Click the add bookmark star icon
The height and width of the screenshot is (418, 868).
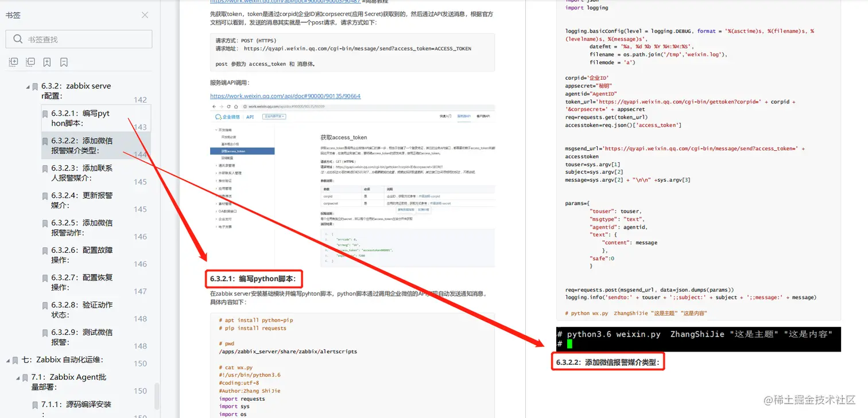point(47,62)
